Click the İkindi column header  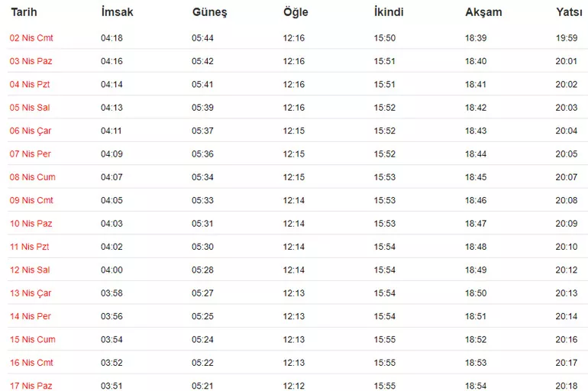(x=389, y=12)
